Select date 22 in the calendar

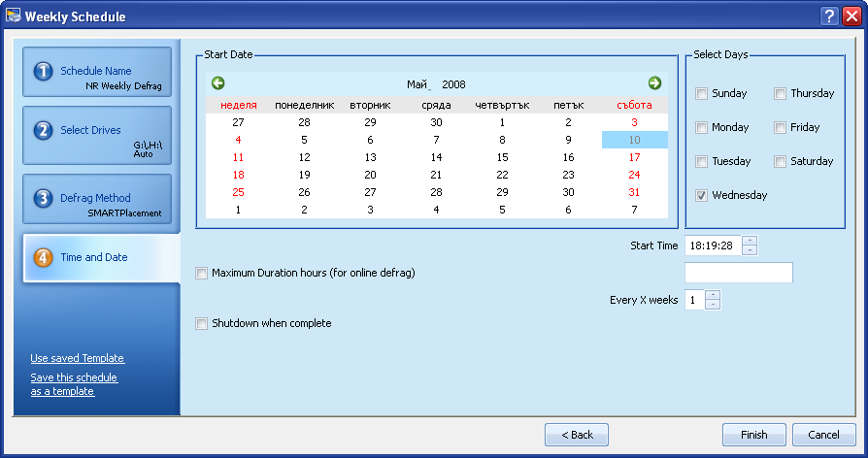(x=502, y=175)
